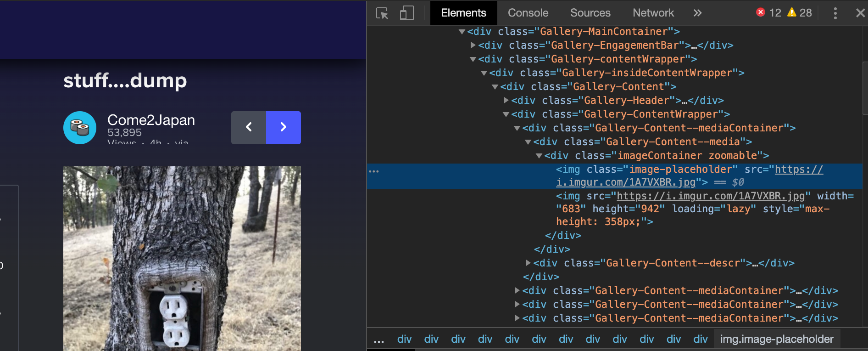Viewport: 868px width, 351px height.
Task: Go to the previous gallery post
Action: coord(249,127)
